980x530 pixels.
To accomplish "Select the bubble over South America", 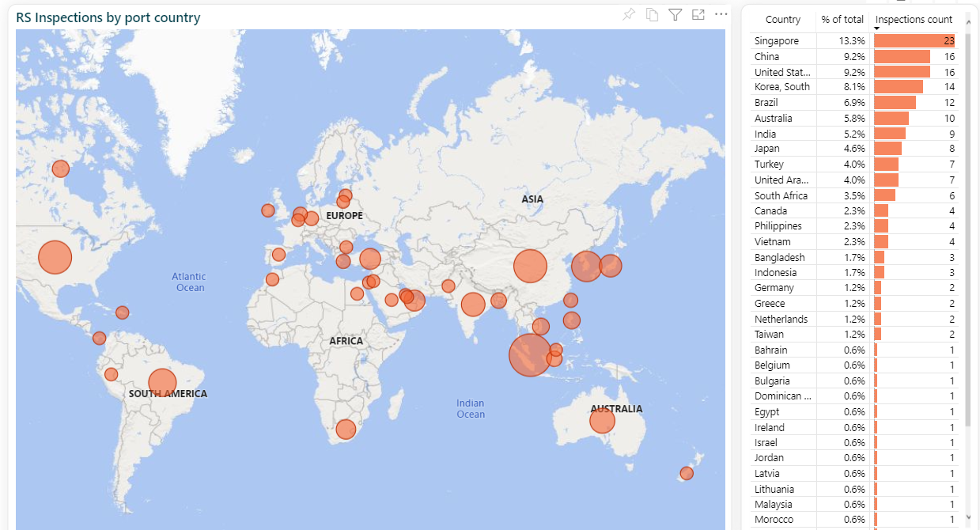I will tap(161, 381).
